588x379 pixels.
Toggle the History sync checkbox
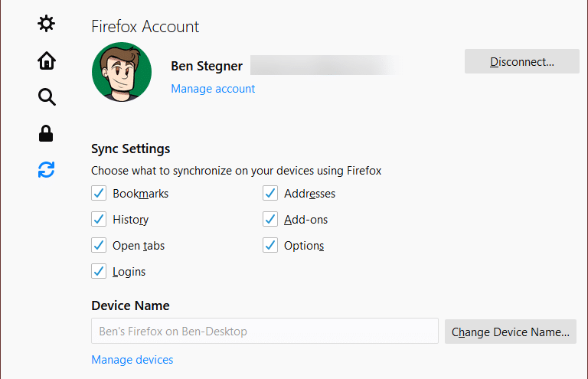[99, 219]
